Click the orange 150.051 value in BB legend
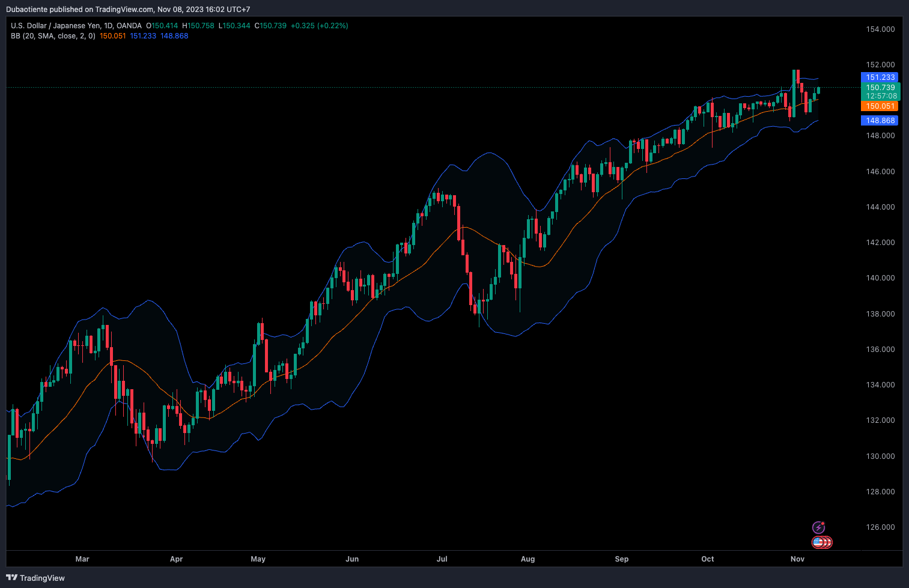The width and height of the screenshot is (909, 588). [113, 36]
